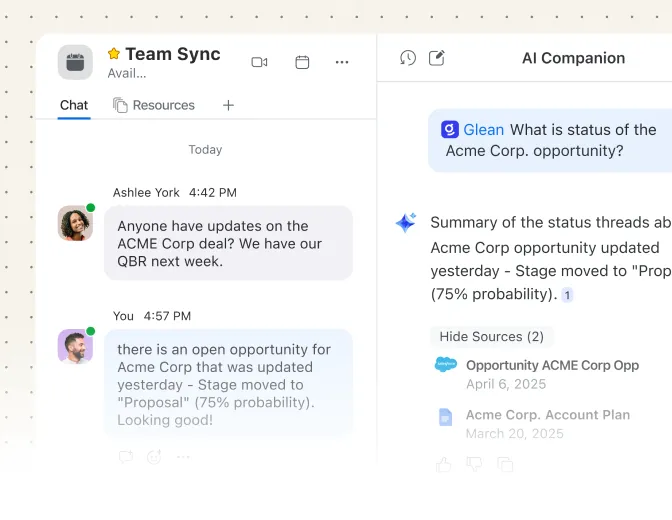672x520 pixels.
Task: Collapse the Hide Sources (2) list
Action: [492, 337]
